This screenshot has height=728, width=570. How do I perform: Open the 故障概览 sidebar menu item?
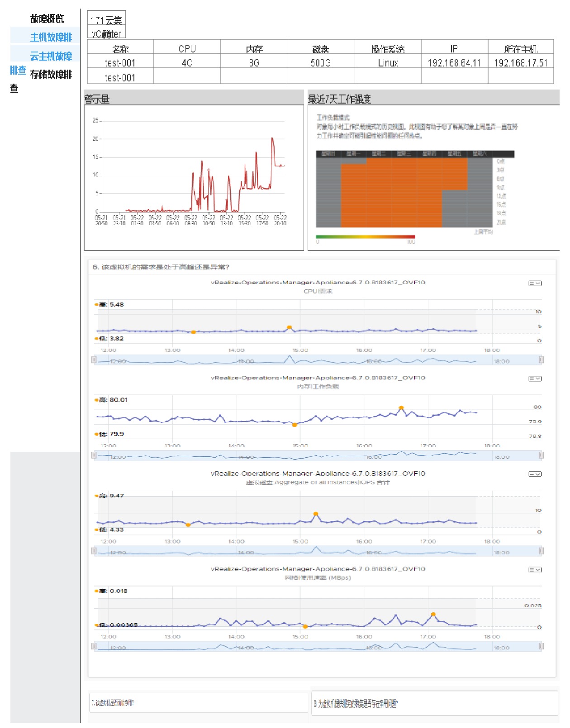click(47, 19)
